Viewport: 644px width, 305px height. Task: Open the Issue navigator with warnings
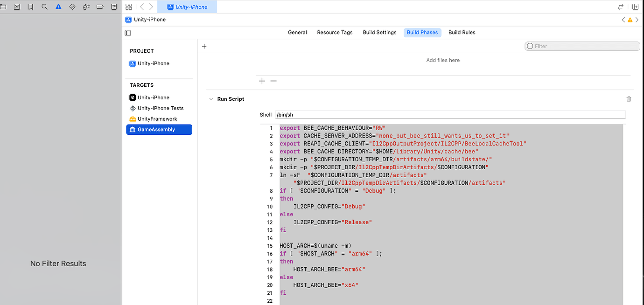[x=58, y=7]
